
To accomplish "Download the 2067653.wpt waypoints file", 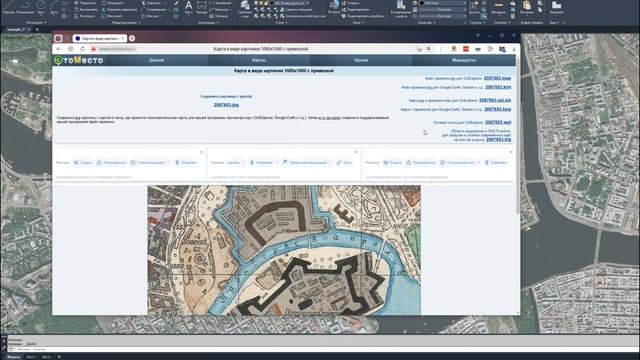I will click(498, 122).
